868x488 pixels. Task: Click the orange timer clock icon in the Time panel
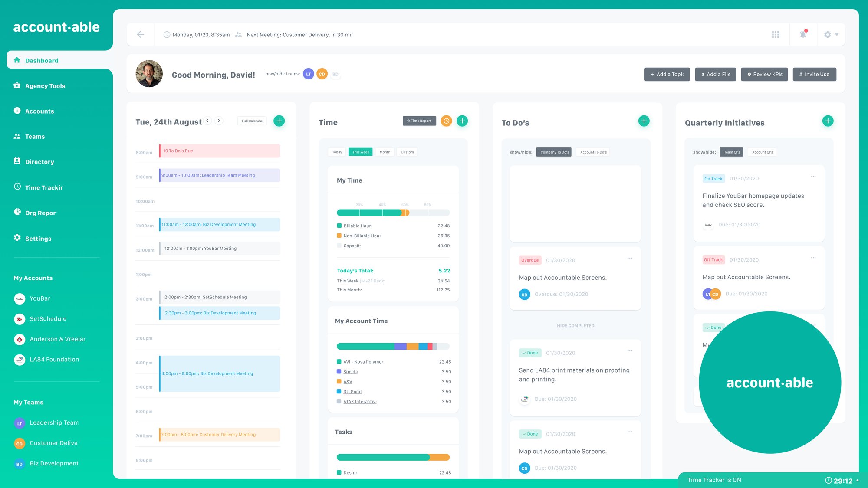[x=446, y=121]
